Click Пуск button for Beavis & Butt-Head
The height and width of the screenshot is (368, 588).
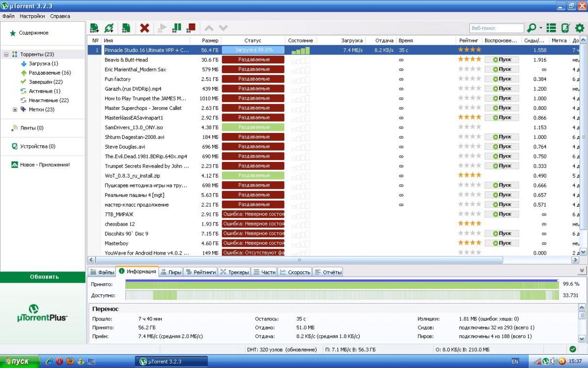502,60
